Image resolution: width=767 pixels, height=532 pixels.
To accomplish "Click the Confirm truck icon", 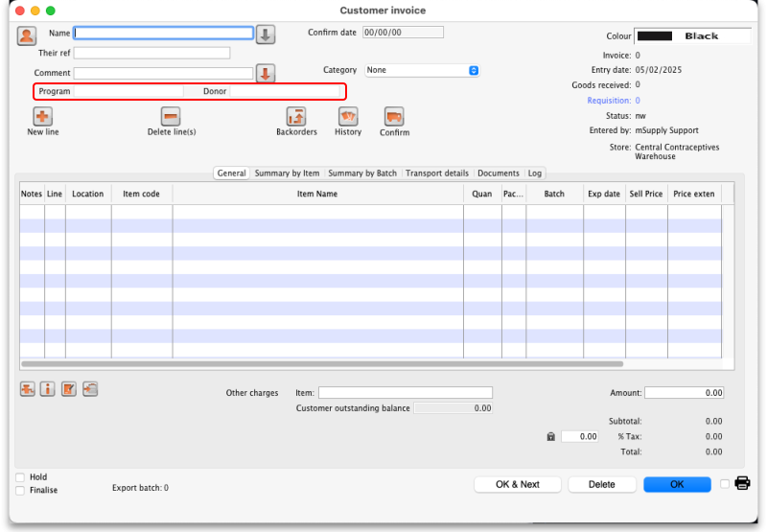I will [x=394, y=116].
